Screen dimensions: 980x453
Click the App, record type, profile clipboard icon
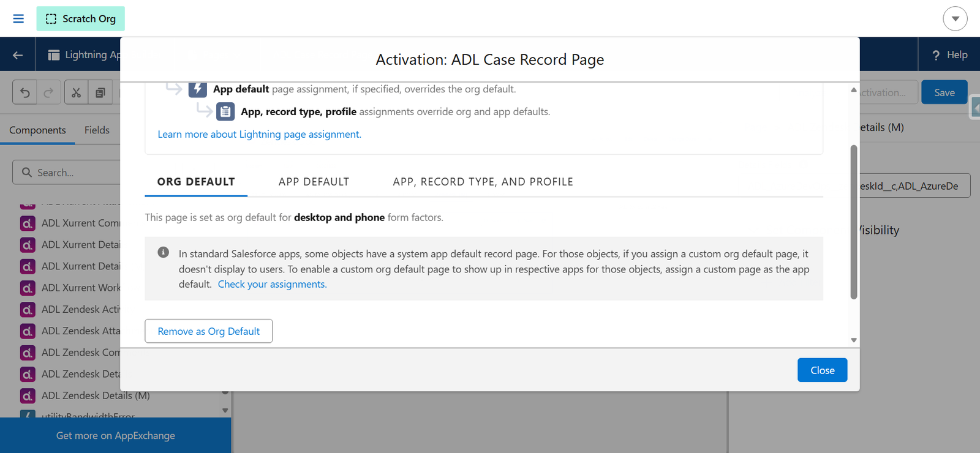point(225,111)
